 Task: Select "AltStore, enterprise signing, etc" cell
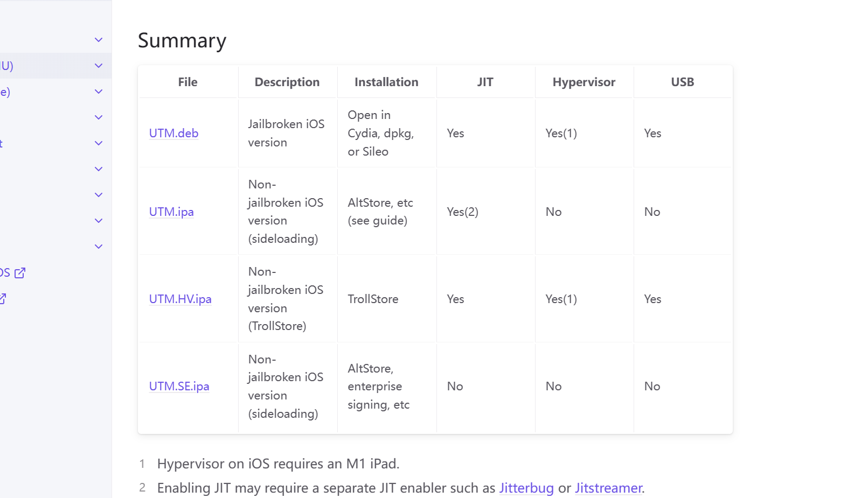tap(386, 386)
